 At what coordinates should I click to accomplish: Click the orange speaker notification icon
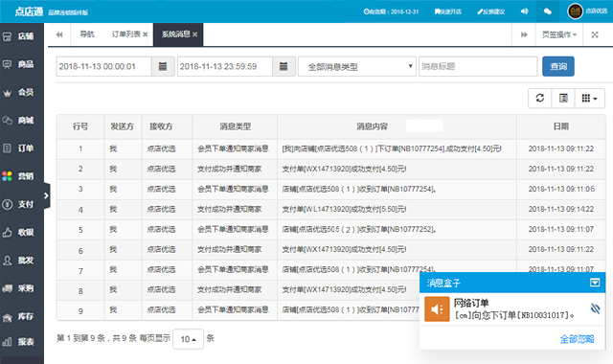click(437, 309)
